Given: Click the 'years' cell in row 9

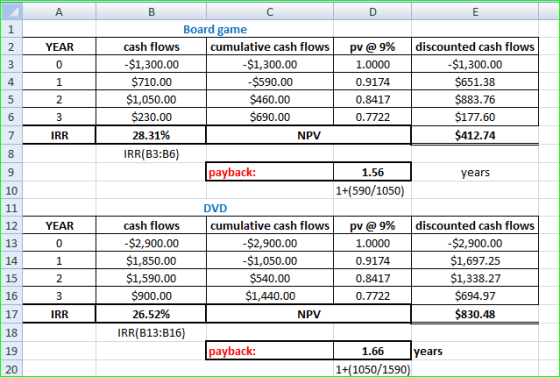Looking at the screenshot, I should 475,172.
